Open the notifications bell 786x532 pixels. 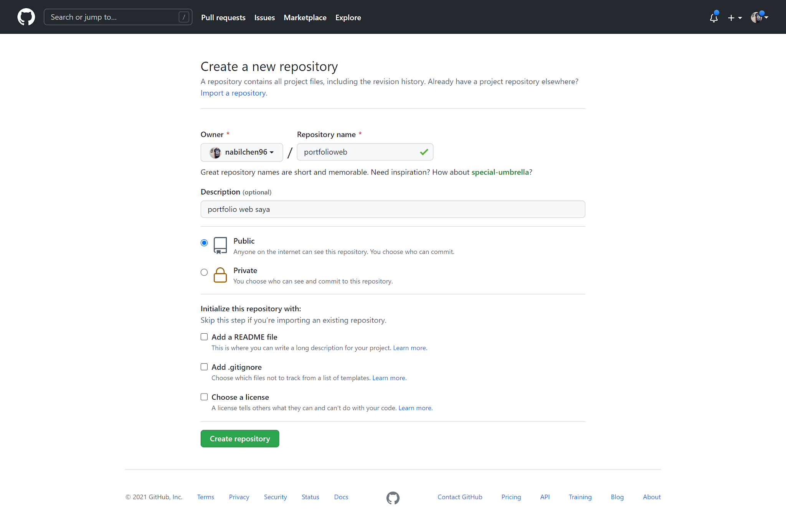tap(713, 18)
